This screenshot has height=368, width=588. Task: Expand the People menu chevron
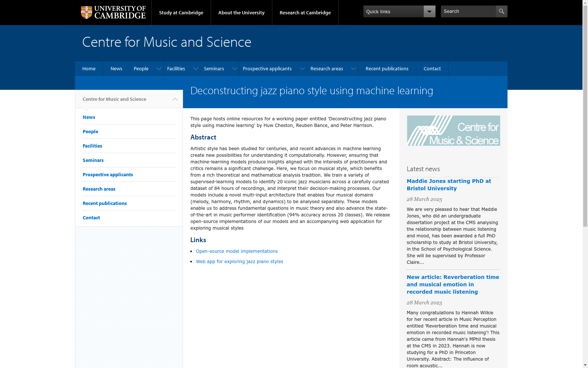(x=159, y=69)
